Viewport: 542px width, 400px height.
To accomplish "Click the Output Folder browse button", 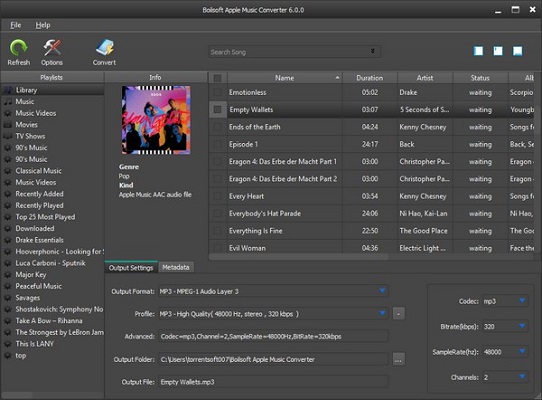I will click(398, 359).
